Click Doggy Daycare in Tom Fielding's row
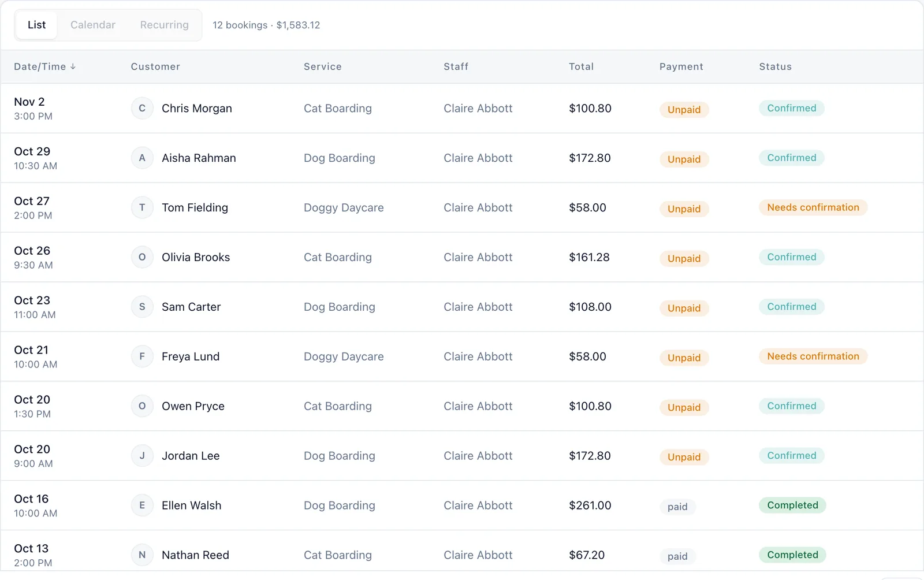 344,207
